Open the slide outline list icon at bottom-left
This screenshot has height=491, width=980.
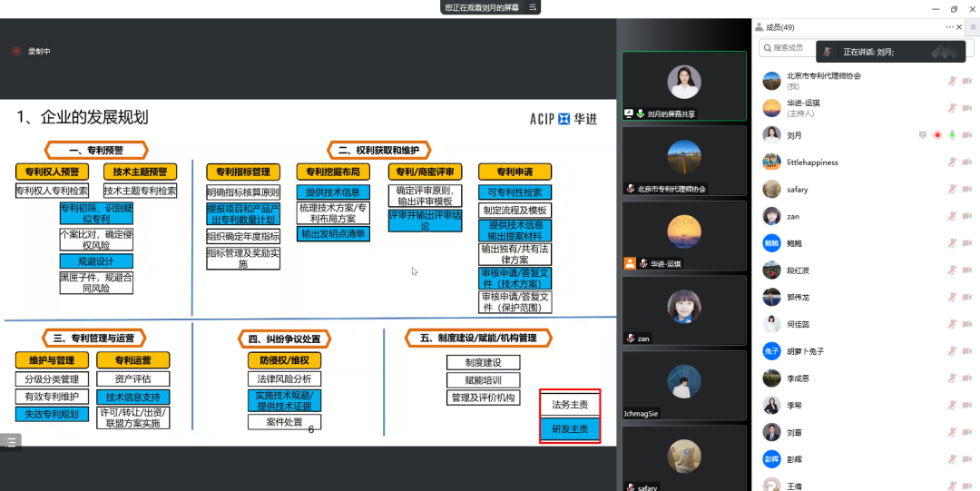pos(11,442)
